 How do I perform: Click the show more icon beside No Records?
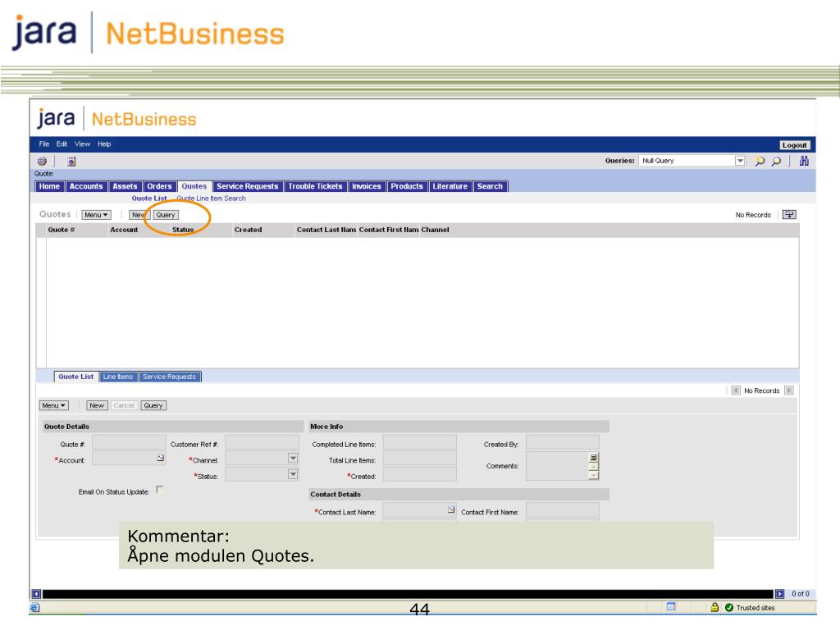789,214
